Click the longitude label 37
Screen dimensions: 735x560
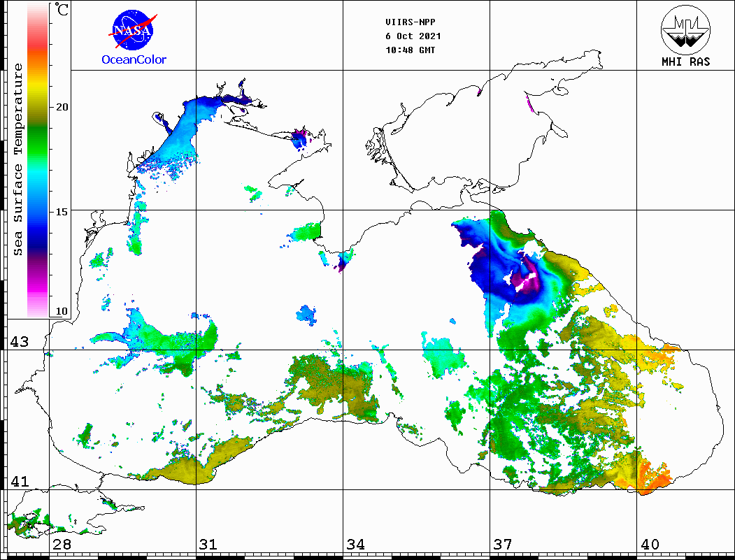(x=503, y=544)
